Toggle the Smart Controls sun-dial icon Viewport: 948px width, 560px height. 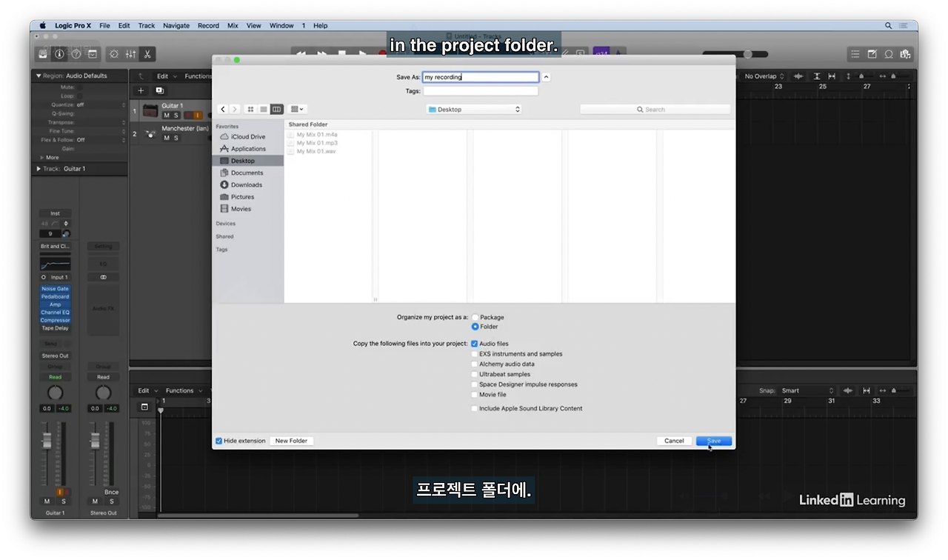coord(114,54)
